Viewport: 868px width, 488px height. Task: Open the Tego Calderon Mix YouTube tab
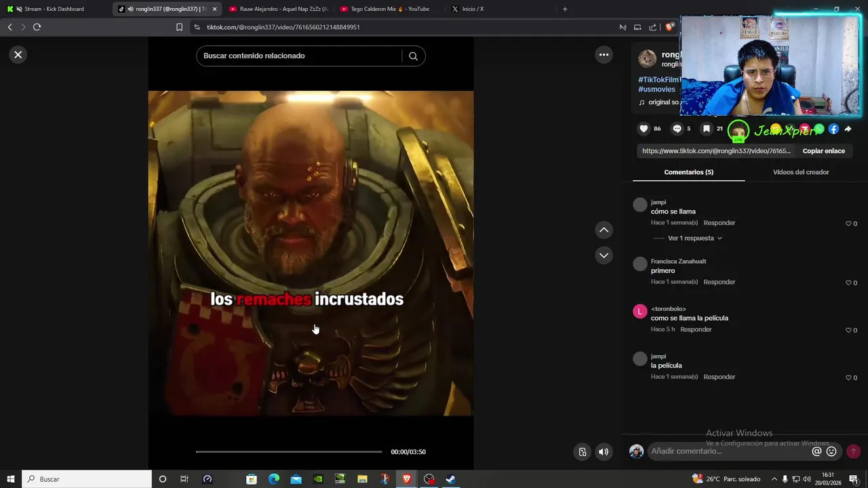[x=389, y=9]
